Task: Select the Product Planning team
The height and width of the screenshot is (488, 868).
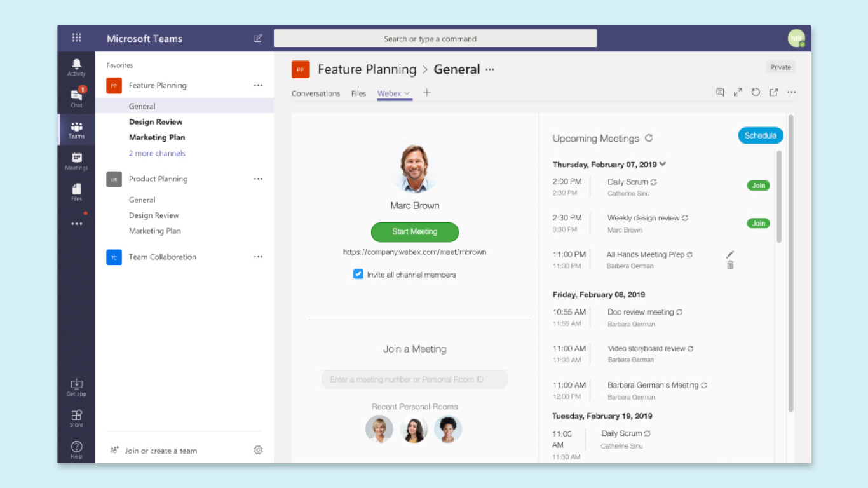Action: [x=158, y=179]
